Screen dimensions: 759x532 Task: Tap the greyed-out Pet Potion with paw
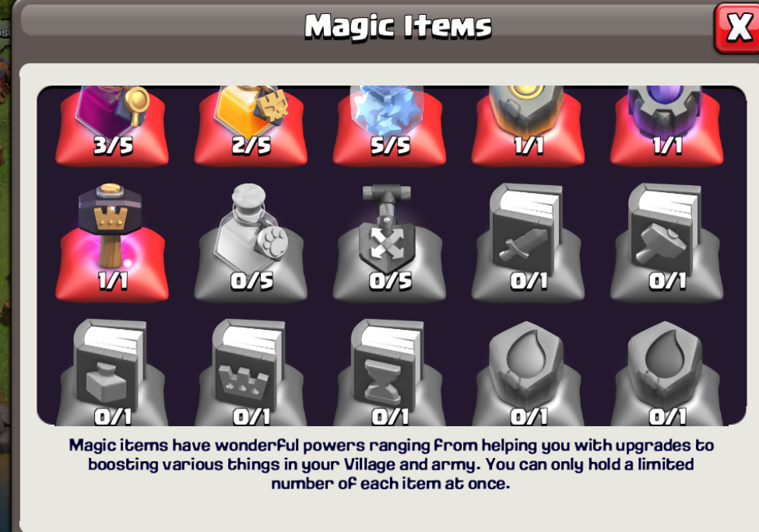point(251,242)
